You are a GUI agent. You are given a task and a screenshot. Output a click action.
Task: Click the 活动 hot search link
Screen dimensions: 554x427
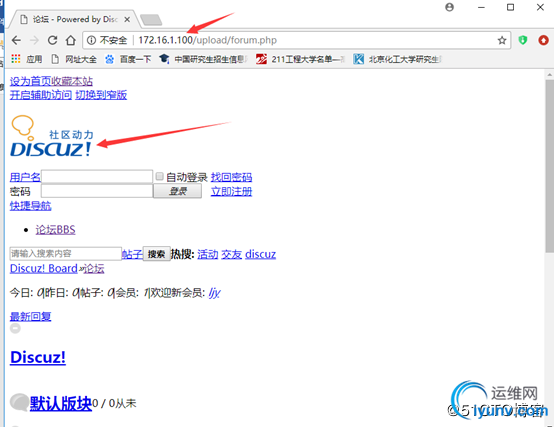(208, 254)
